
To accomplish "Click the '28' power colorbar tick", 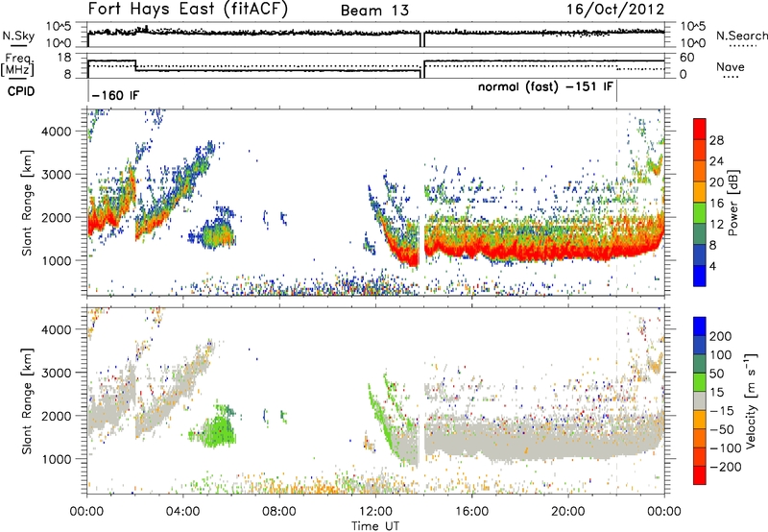I will click(716, 140).
